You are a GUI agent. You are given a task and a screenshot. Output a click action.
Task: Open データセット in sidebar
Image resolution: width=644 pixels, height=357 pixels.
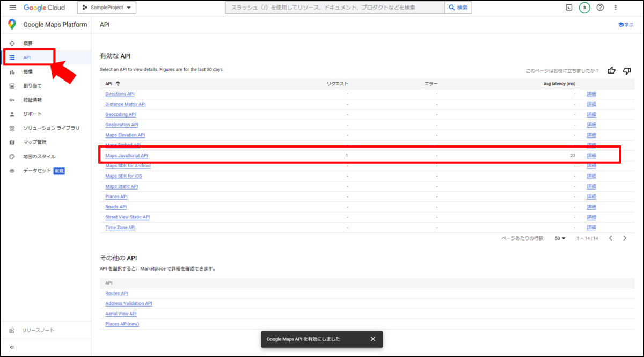pyautogui.click(x=37, y=171)
